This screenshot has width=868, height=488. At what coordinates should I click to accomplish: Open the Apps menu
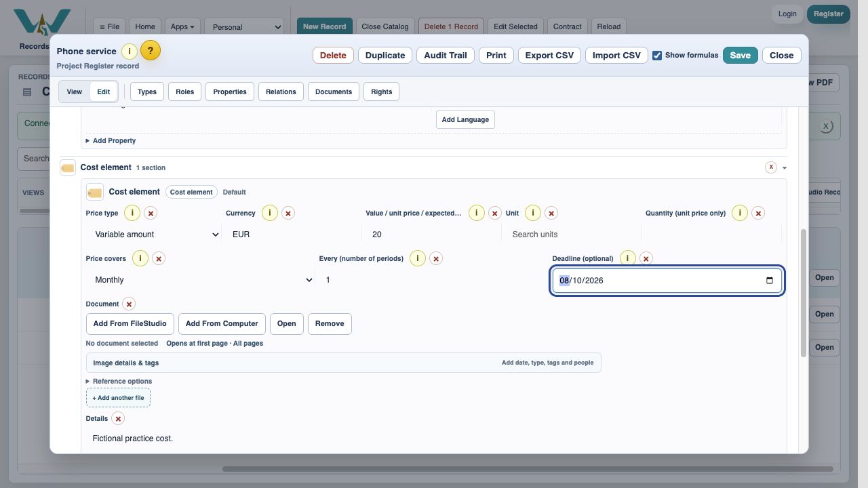pyautogui.click(x=182, y=26)
